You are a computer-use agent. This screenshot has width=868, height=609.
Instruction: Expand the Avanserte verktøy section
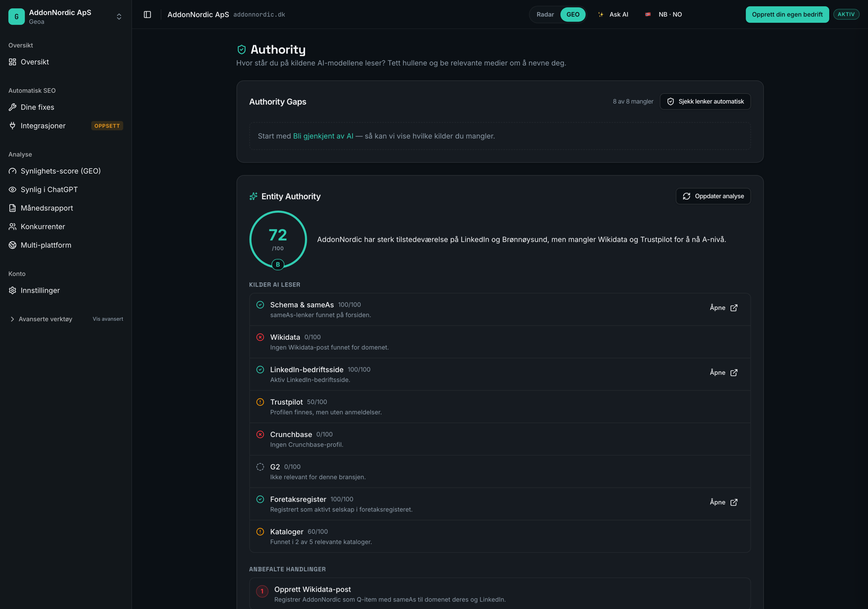tap(41, 319)
